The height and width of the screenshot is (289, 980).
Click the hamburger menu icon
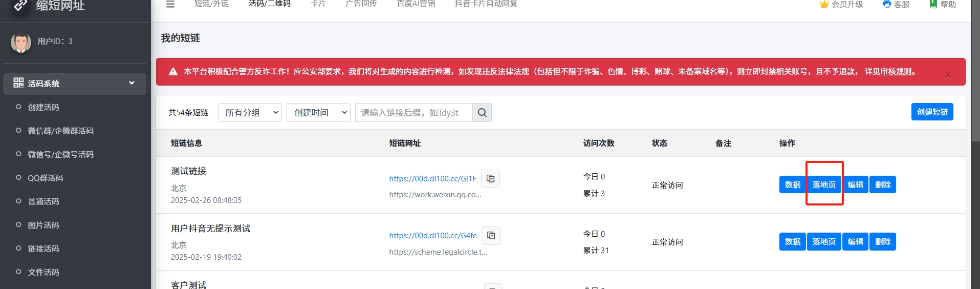[170, 4]
